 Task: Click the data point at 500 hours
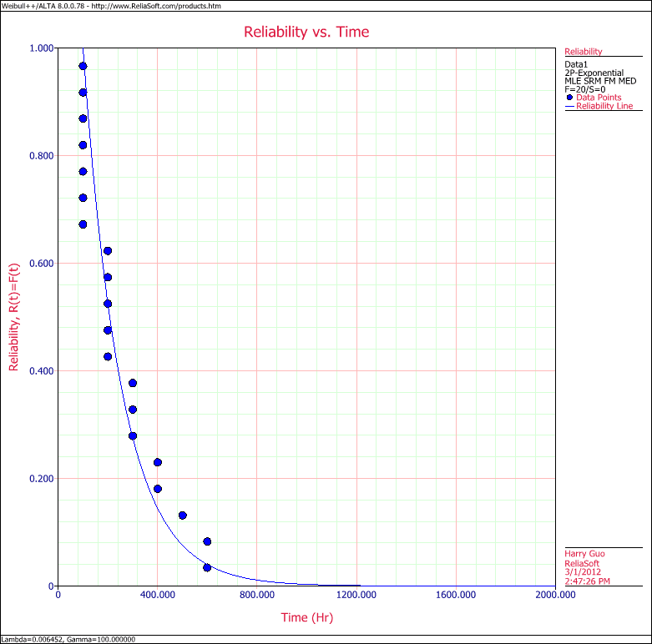[183, 516]
